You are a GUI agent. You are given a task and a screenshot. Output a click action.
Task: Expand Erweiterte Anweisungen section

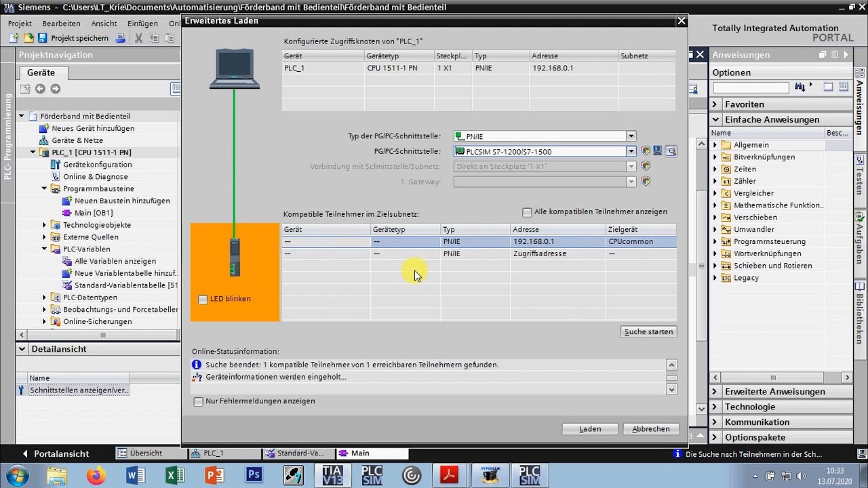[x=715, y=392]
